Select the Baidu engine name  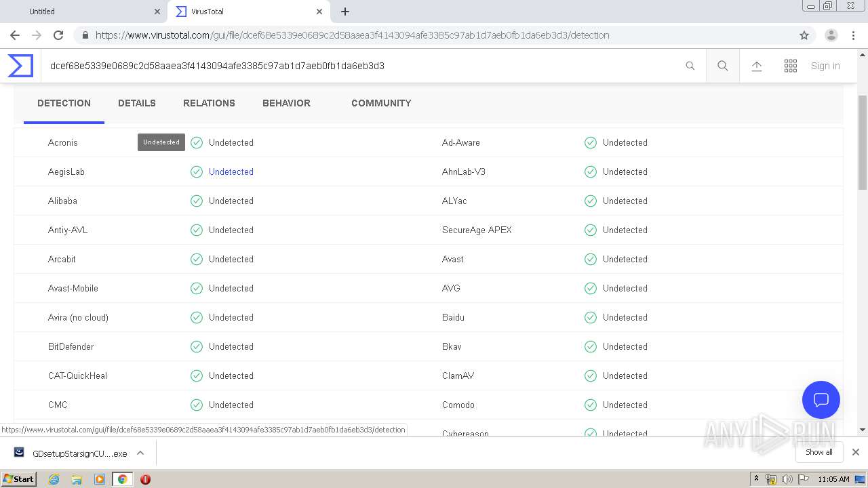tap(453, 317)
